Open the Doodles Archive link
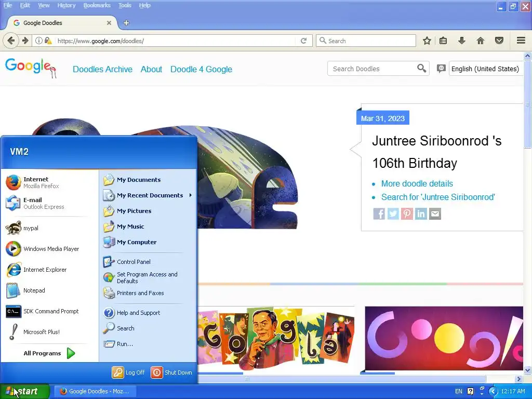Viewport: 532px width, 399px height. [102, 69]
